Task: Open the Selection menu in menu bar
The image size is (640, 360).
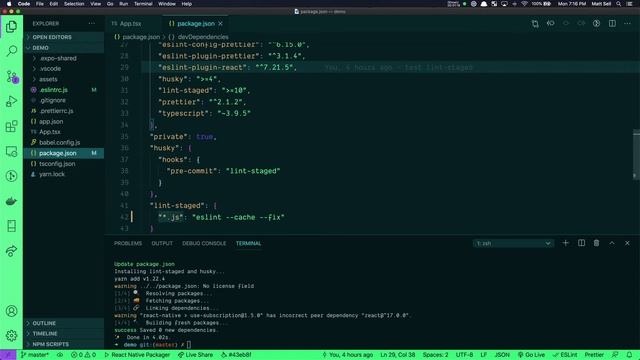Action: [74, 4]
